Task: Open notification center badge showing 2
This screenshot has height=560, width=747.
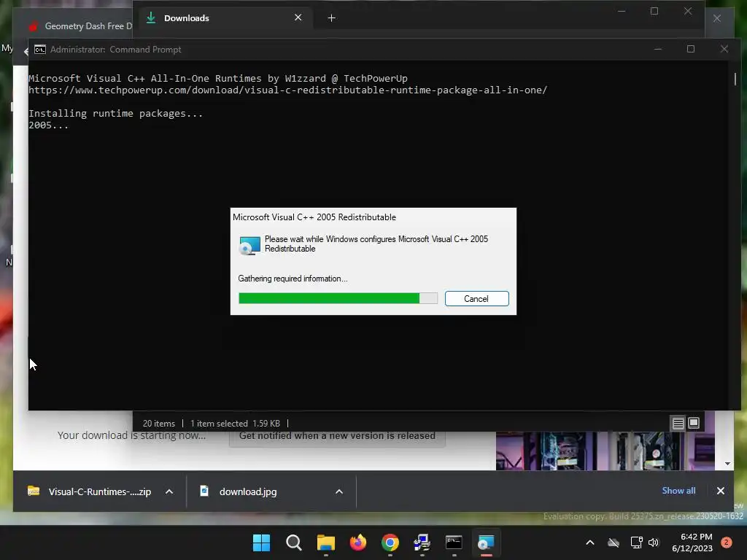Action: pos(727,542)
